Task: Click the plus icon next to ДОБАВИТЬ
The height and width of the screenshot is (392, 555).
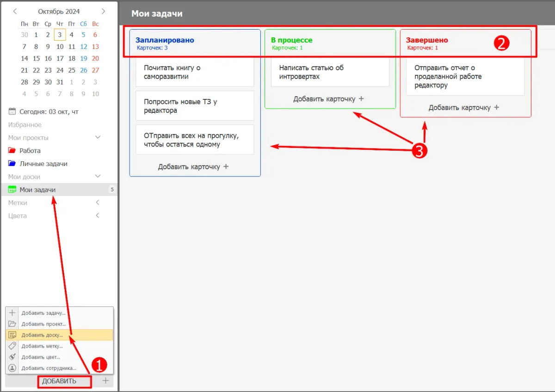Action: [105, 381]
